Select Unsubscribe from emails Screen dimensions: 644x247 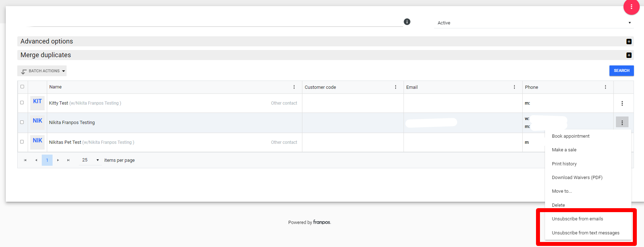pyautogui.click(x=588, y=219)
